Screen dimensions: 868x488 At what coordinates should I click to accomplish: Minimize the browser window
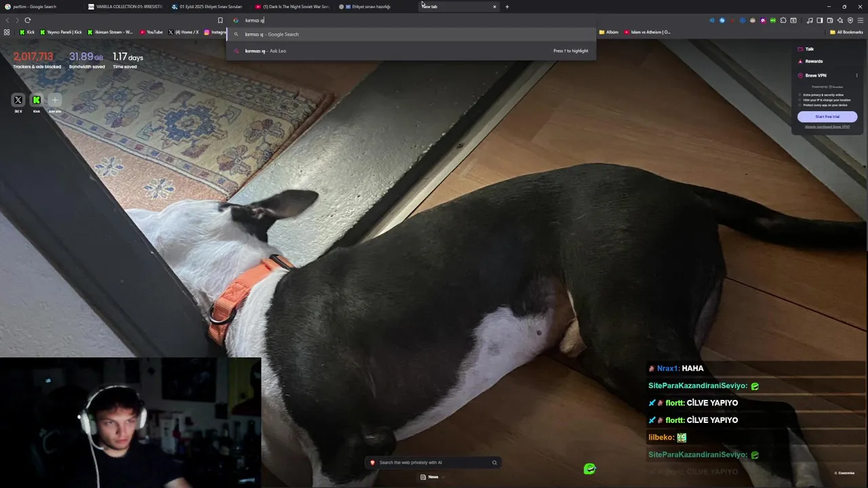tap(828, 7)
